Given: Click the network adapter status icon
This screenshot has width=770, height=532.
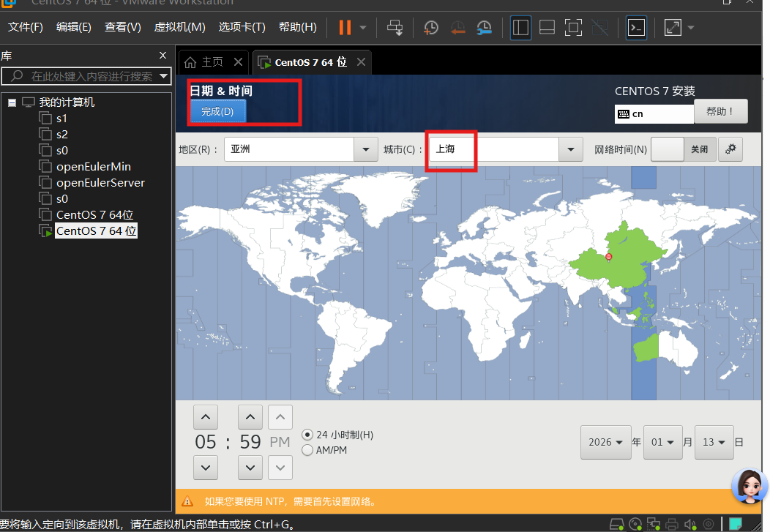Looking at the screenshot, I should coord(654,525).
